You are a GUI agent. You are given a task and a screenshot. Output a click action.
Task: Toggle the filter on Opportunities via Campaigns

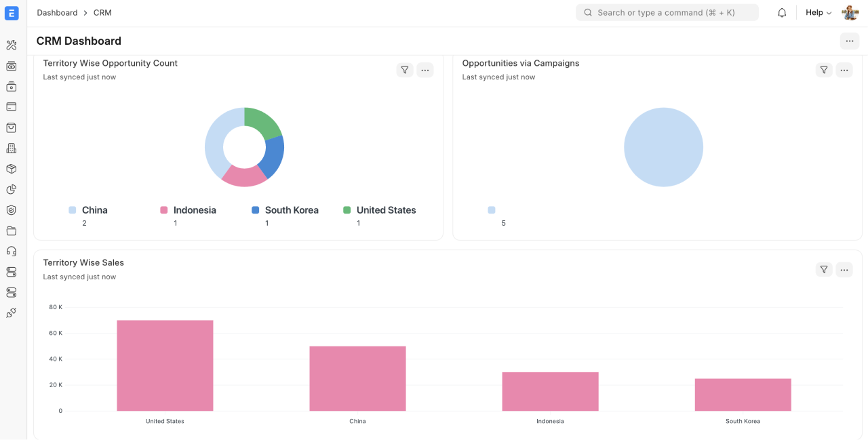[x=824, y=70]
